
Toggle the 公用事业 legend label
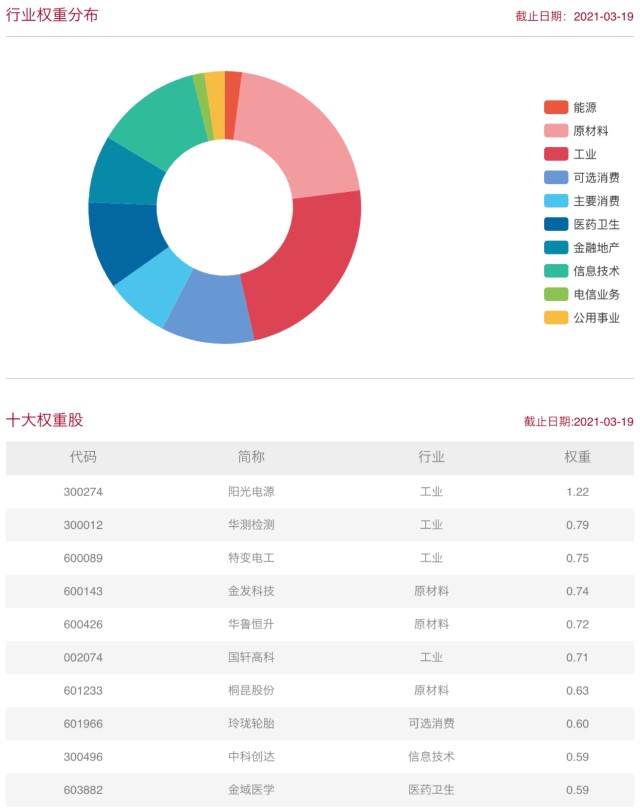click(597, 317)
